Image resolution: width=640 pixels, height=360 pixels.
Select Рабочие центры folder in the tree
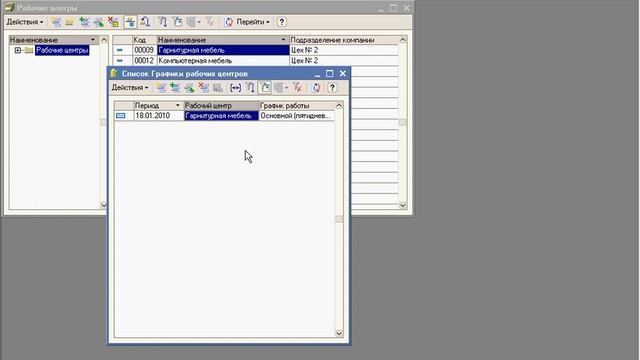(62, 50)
